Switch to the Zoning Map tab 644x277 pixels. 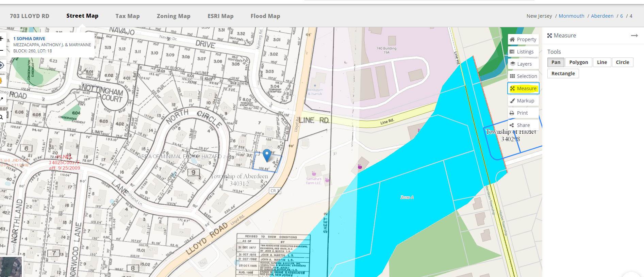174,16
